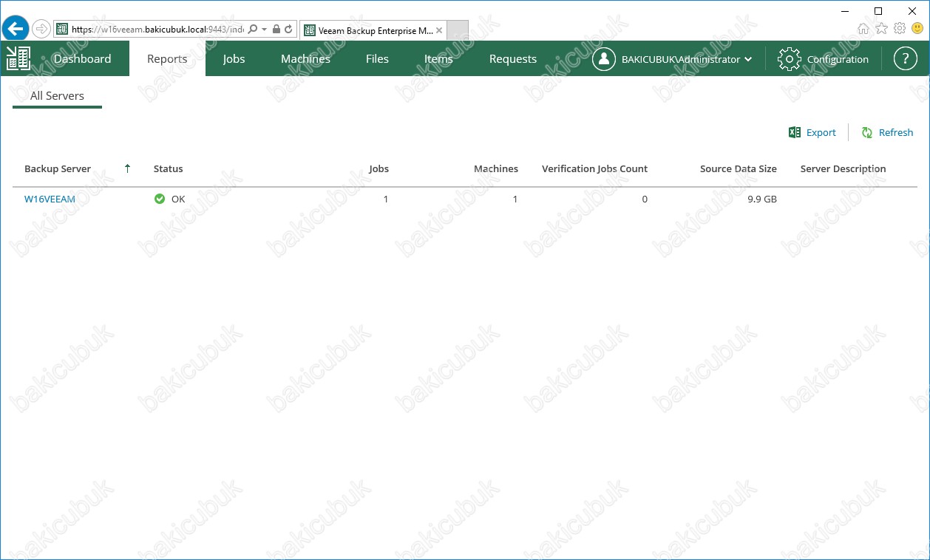This screenshot has width=930, height=560.
Task: Click the Veeam Enterprise Manager logo icon
Action: 18,58
